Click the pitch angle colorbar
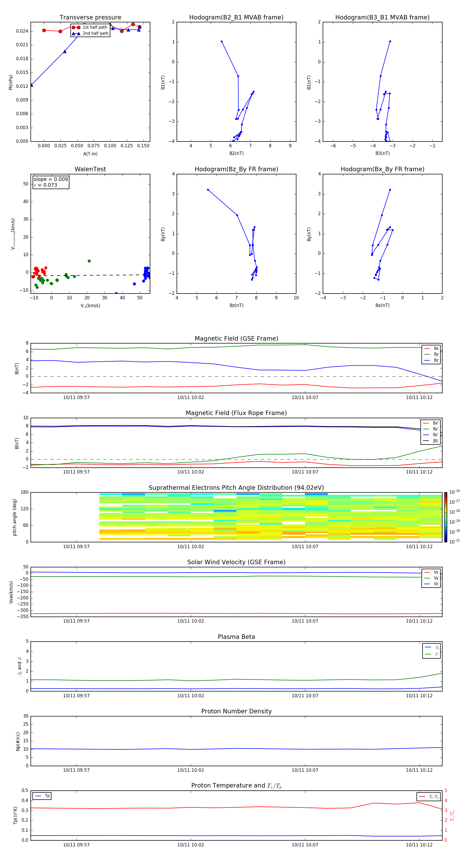Image resolution: width=473 pixels, height=868 pixels. pos(446,517)
